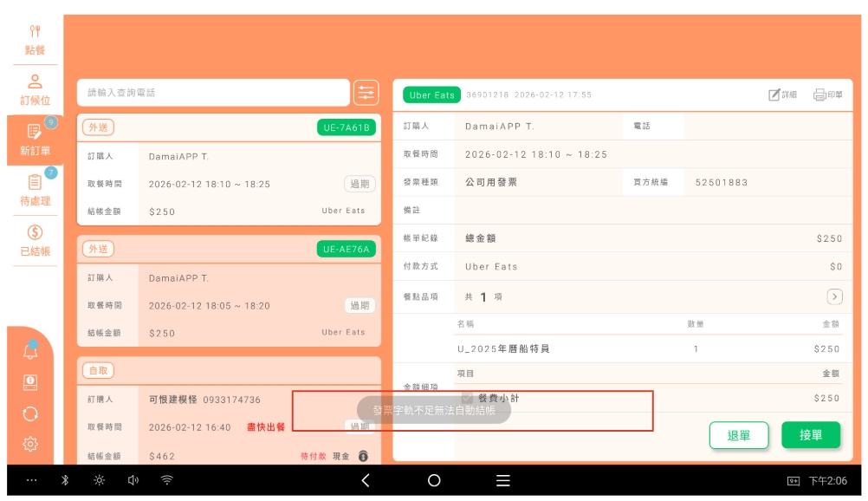
Task: Open the system brightness control
Action: [100, 480]
